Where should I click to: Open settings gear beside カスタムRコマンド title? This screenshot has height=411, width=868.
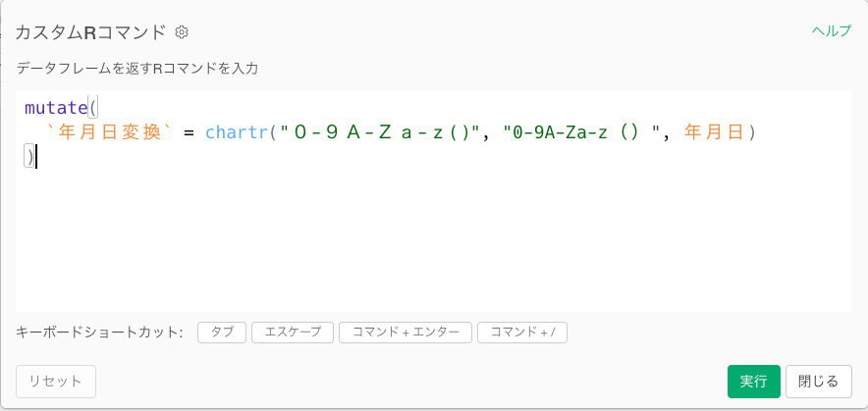tap(182, 32)
